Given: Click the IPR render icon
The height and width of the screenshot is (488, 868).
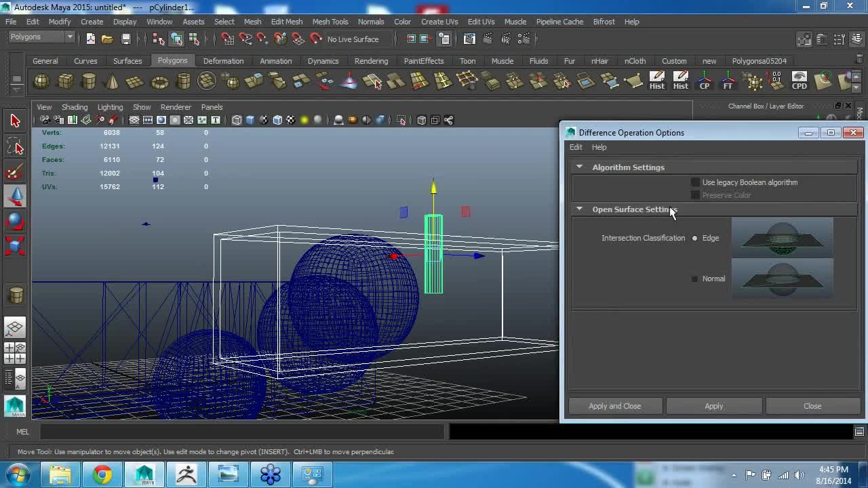Looking at the screenshot, I should (x=506, y=39).
